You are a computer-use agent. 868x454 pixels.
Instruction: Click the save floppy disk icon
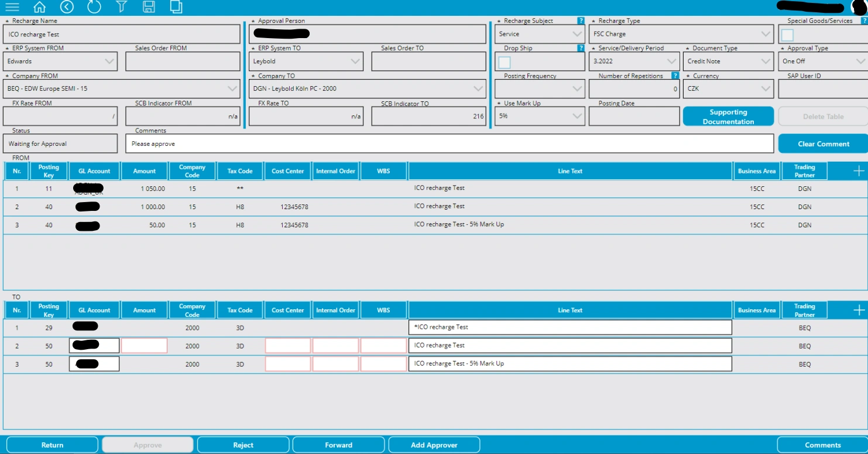[149, 7]
